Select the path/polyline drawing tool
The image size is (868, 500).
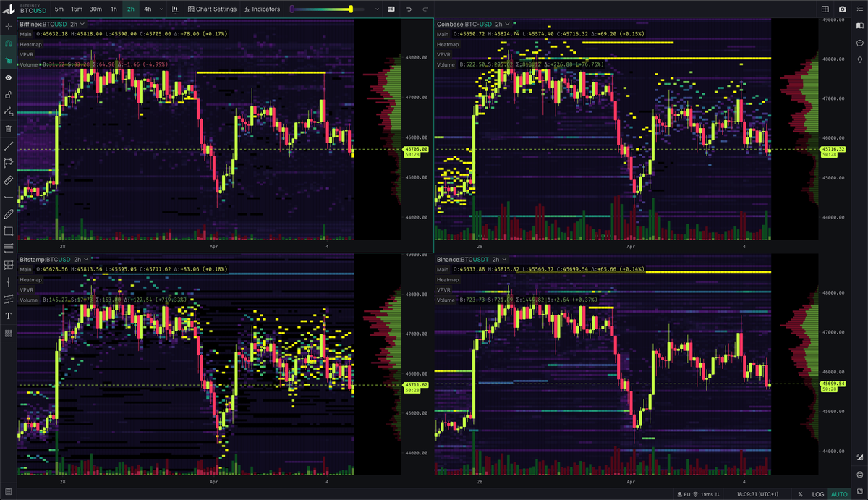click(x=8, y=163)
